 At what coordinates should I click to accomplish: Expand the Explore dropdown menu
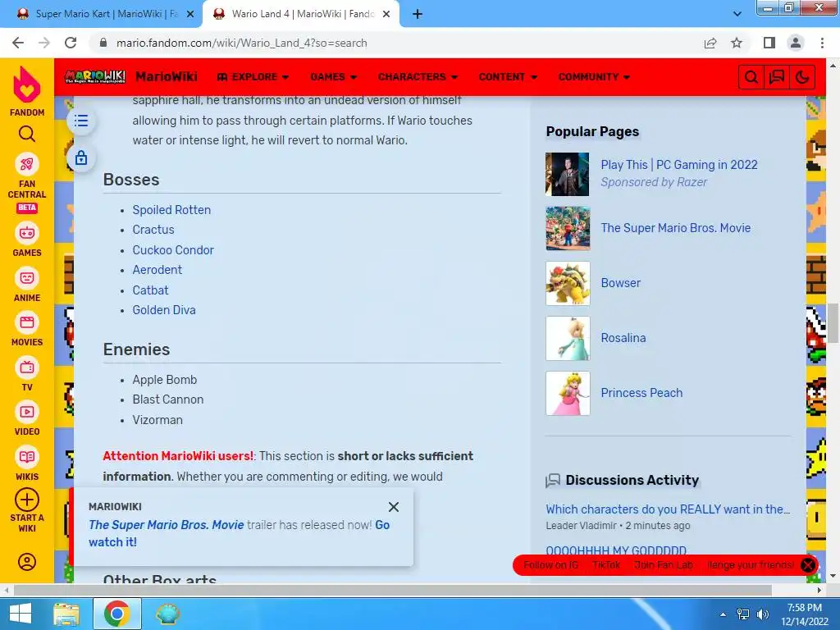(x=253, y=77)
